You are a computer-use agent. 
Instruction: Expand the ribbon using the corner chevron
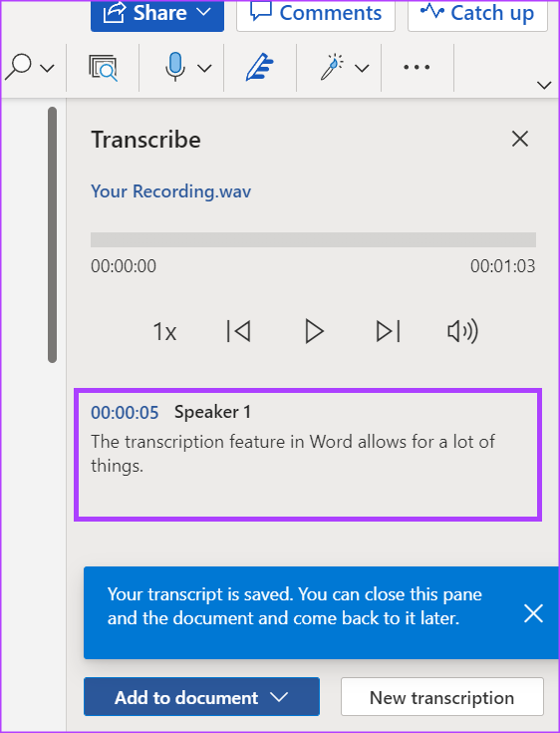point(544,86)
